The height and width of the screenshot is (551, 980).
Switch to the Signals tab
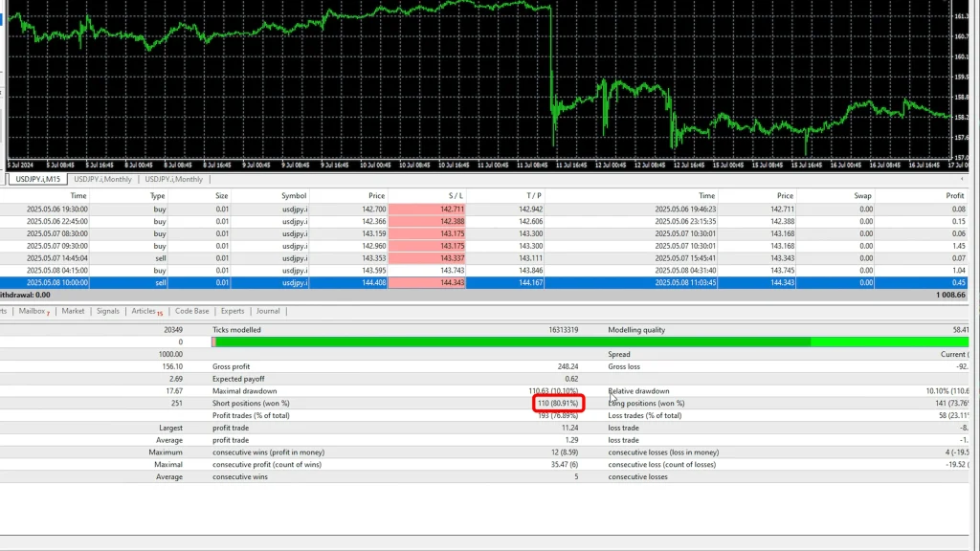[108, 311]
